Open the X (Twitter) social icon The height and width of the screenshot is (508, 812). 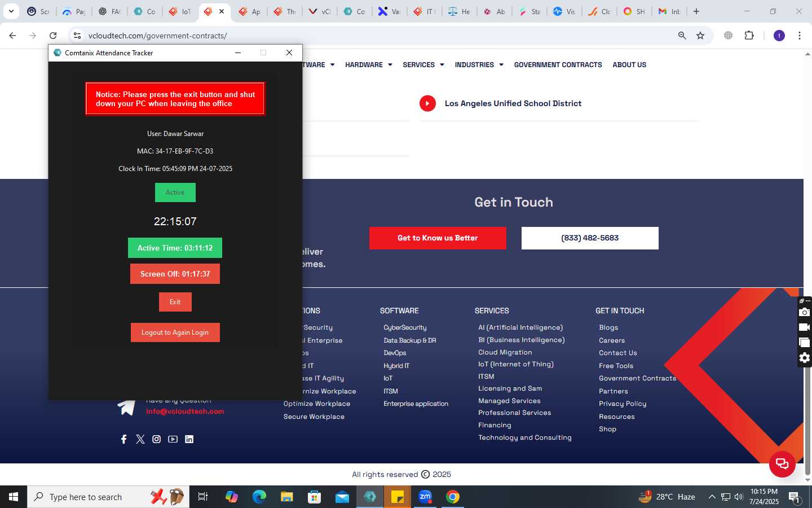click(x=140, y=439)
